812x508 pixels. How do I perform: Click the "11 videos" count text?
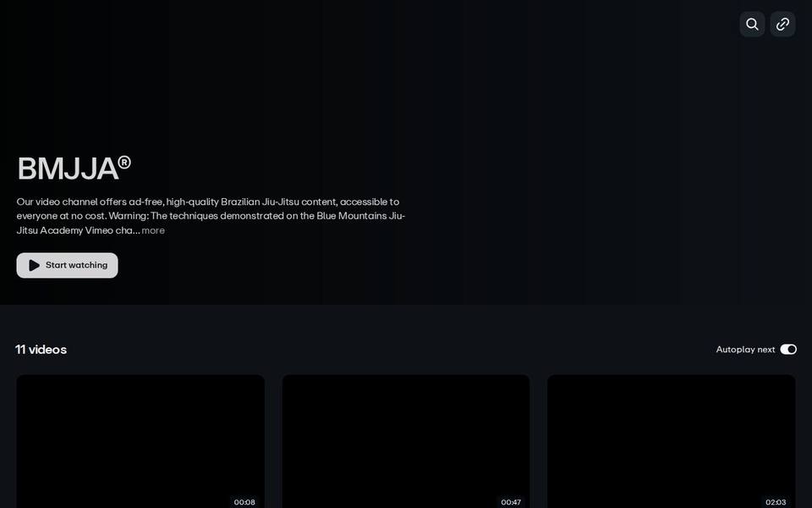41,350
